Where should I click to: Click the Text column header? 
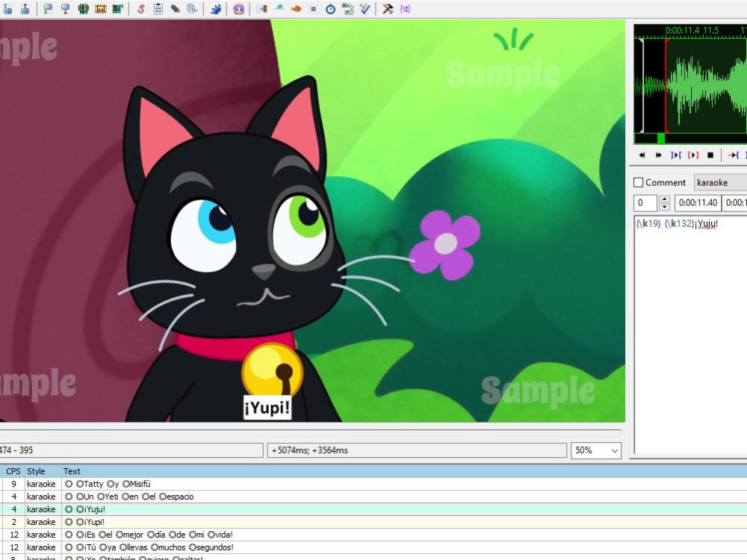(x=404, y=471)
